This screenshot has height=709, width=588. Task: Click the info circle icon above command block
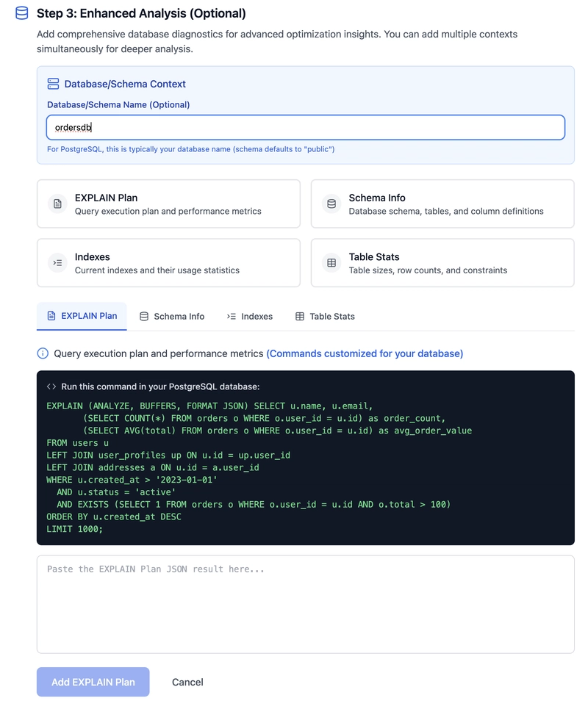pos(43,353)
